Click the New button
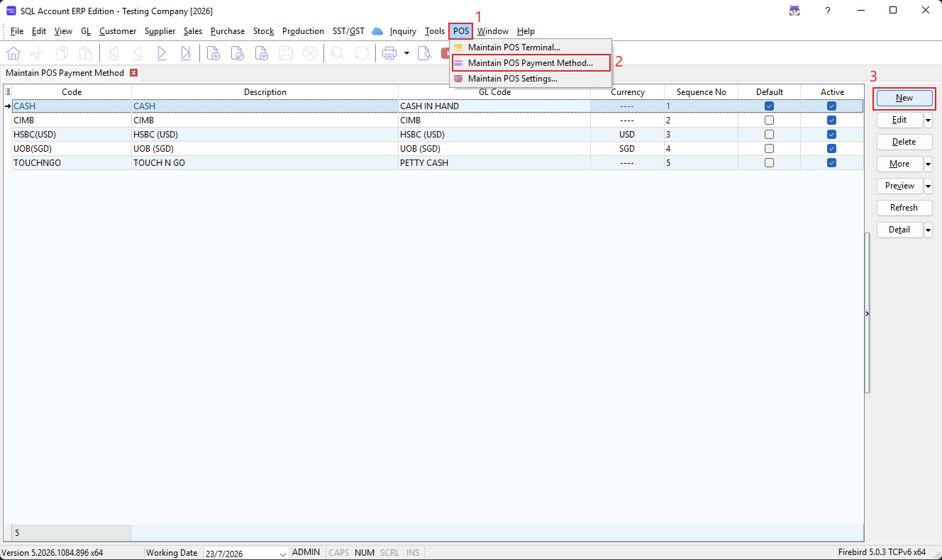This screenshot has height=560, width=942. pos(904,98)
